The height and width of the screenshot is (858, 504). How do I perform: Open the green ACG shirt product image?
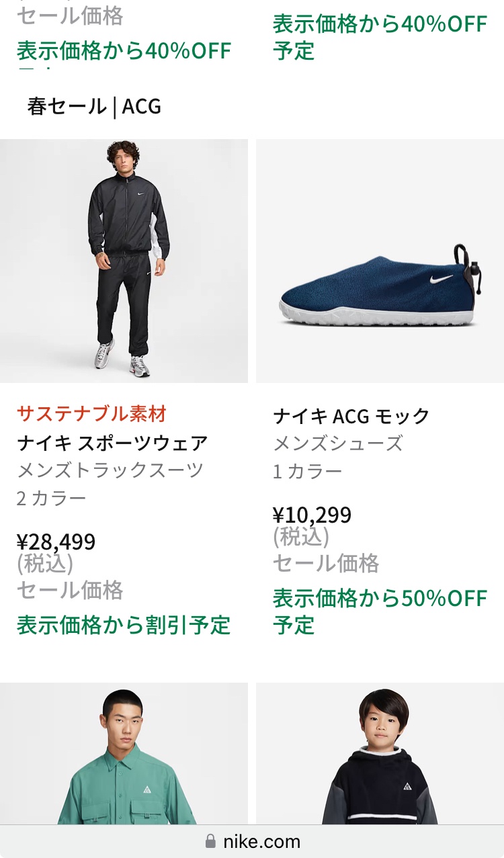(124, 754)
